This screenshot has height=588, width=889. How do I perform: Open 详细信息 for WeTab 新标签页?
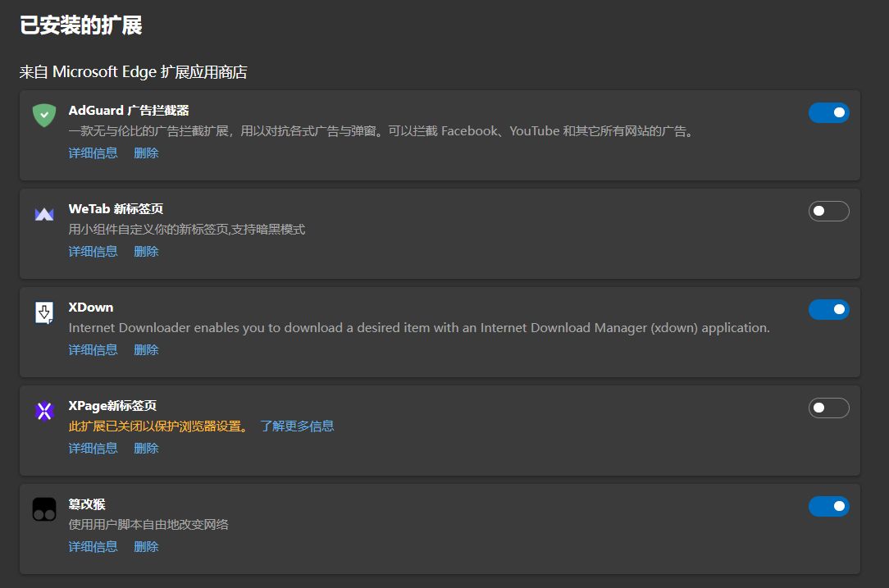click(93, 252)
